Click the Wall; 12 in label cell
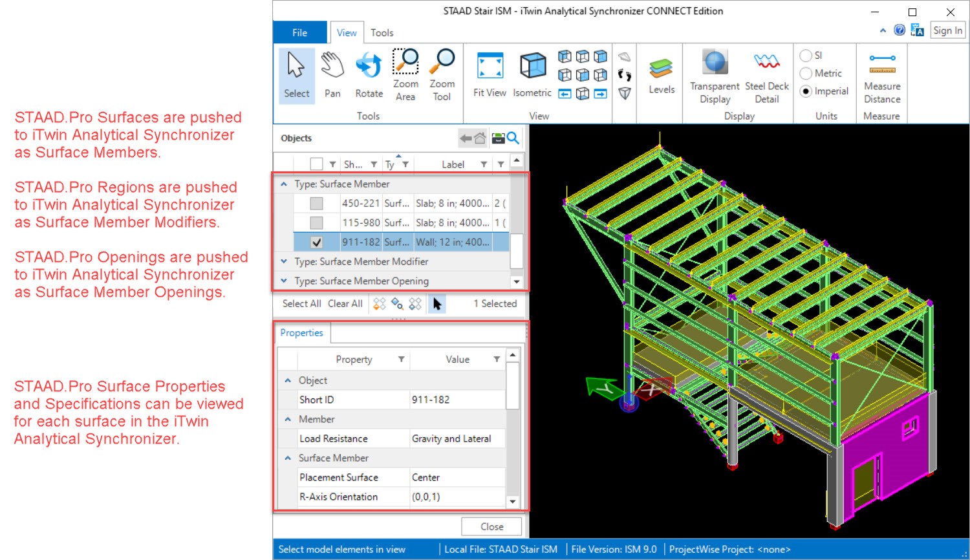This screenshot has height=560, width=970. point(453,242)
